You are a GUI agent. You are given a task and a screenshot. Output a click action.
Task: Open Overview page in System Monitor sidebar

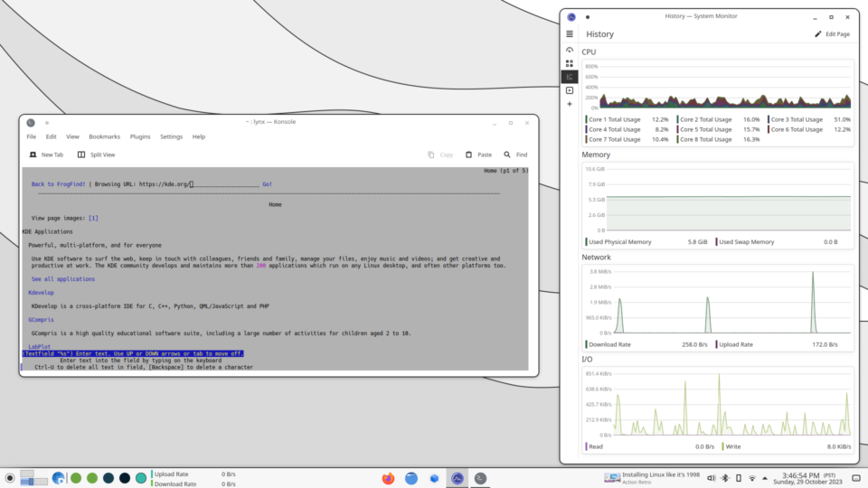(x=569, y=50)
